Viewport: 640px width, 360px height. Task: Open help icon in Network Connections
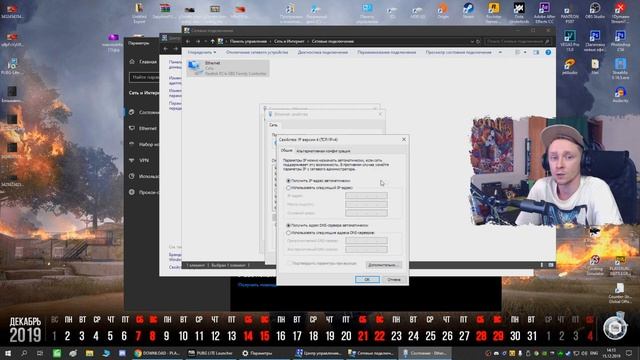(x=548, y=52)
